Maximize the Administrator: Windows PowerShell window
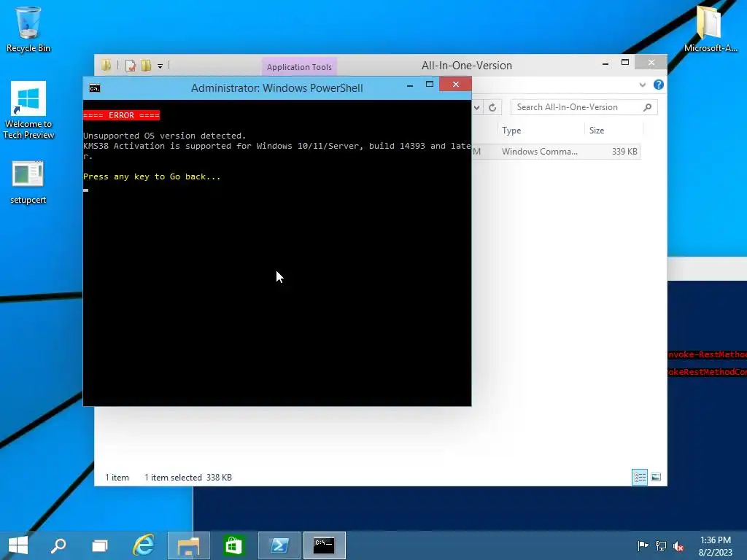Viewport: 747px width, 560px height. (x=429, y=85)
